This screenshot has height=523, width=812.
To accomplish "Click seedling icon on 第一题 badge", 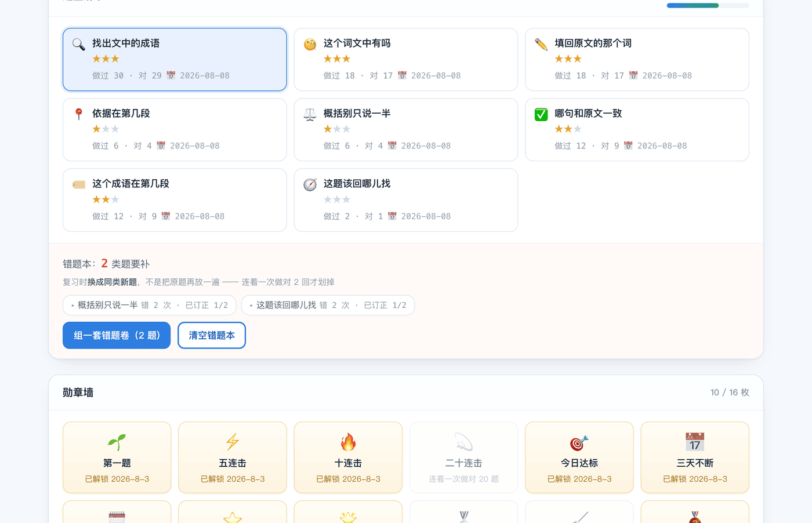I will tap(117, 442).
